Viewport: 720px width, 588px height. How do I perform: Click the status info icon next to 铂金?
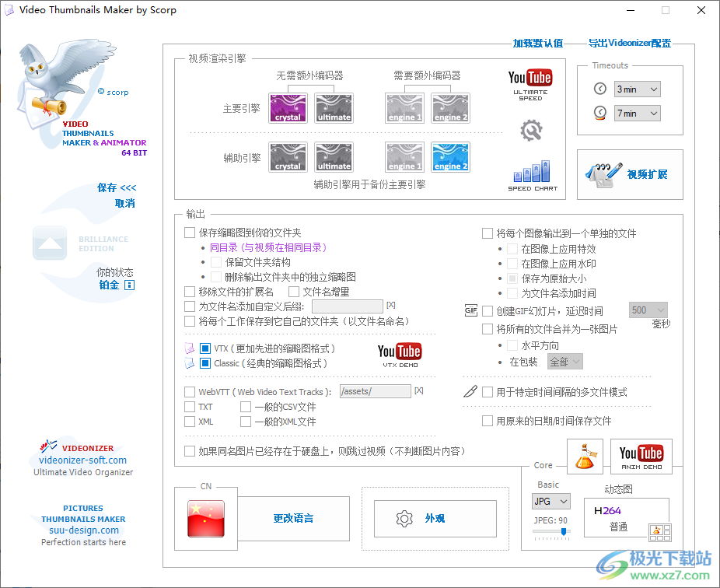pyautogui.click(x=130, y=285)
